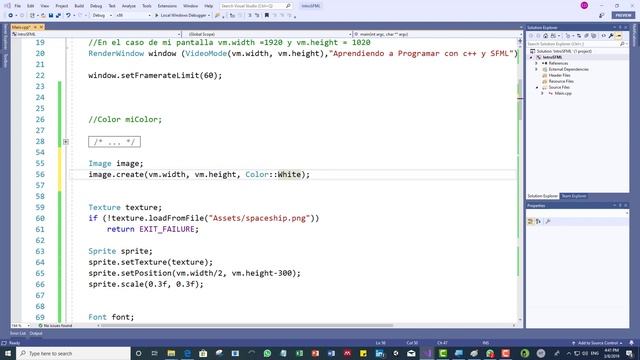Click the Navigate Backward toolbar icon

11,15
